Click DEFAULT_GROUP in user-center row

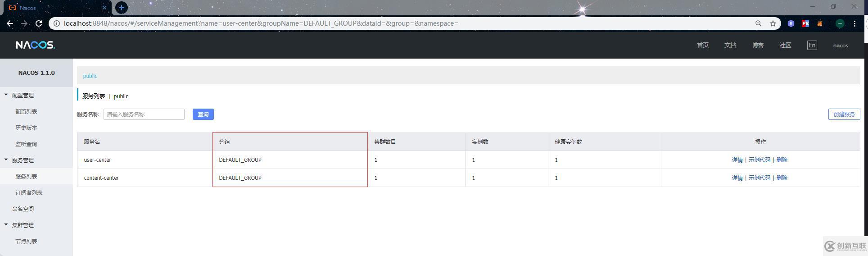pyautogui.click(x=240, y=160)
